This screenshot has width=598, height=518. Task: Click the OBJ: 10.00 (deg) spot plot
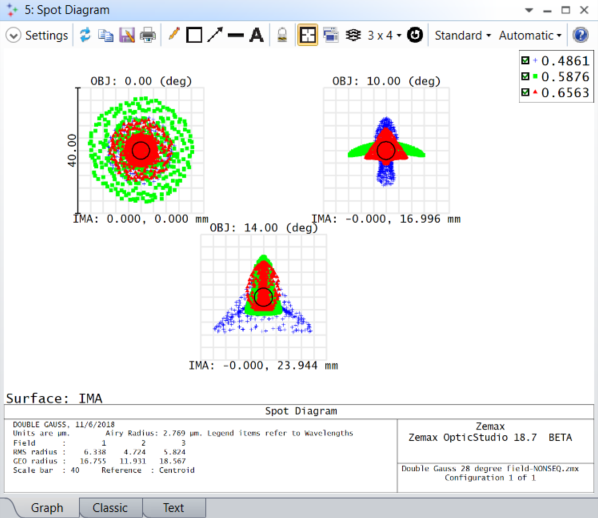pyautogui.click(x=386, y=151)
